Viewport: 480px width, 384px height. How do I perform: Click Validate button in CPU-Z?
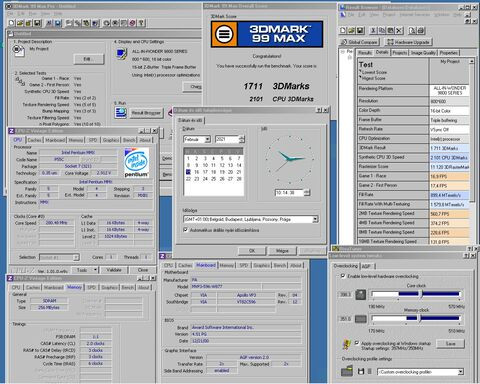(x=114, y=270)
